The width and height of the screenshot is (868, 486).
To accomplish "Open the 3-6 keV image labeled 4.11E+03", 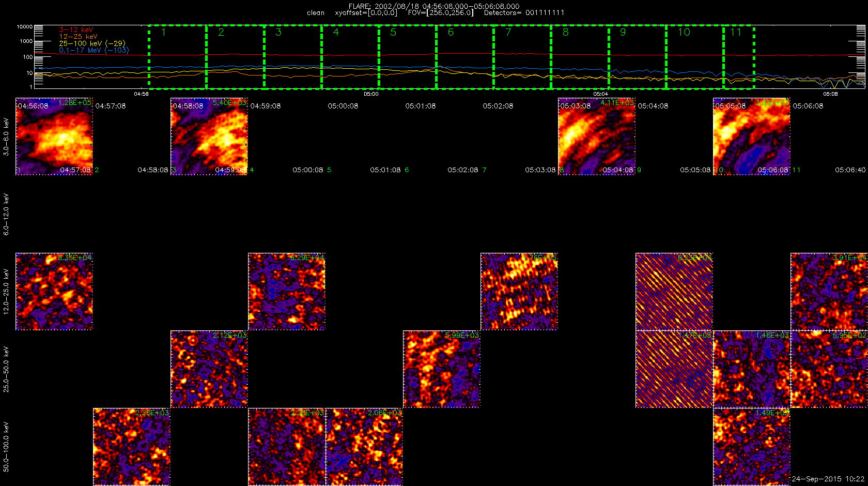I will [x=597, y=136].
